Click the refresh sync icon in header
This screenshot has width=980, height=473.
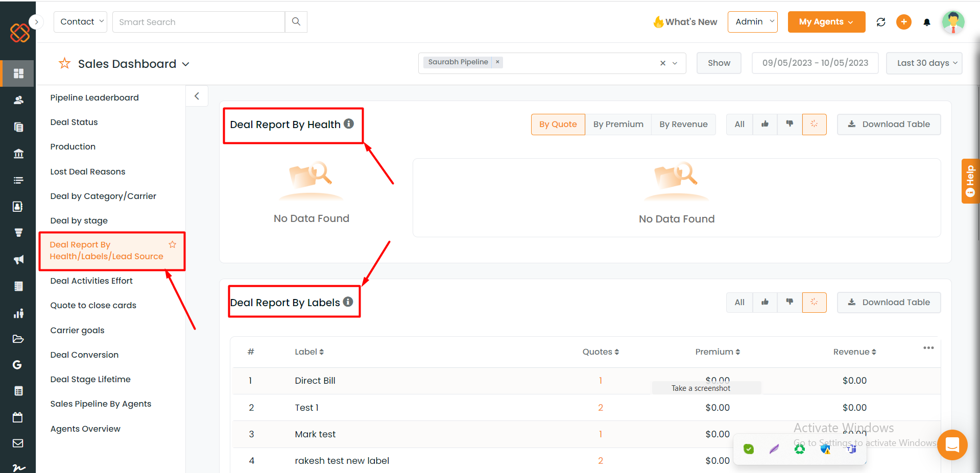click(x=881, y=22)
